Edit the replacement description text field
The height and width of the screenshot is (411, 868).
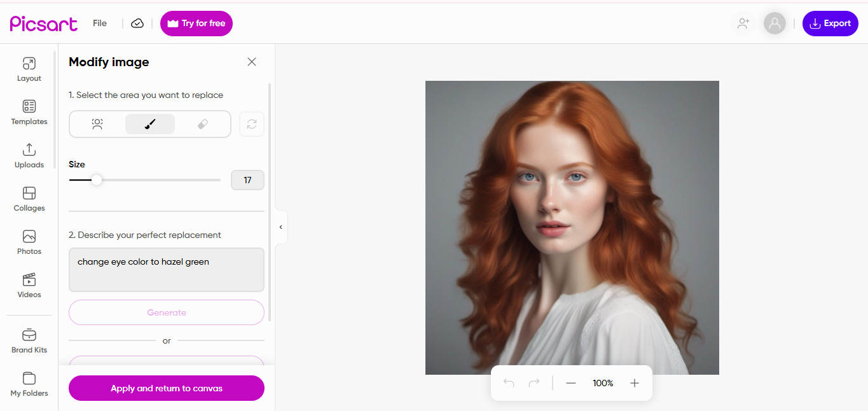click(166, 270)
